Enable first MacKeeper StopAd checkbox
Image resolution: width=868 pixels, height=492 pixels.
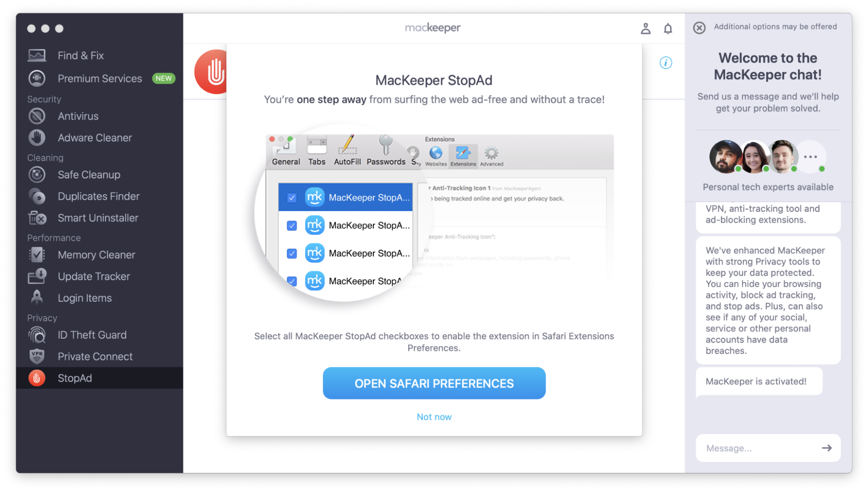pos(291,198)
